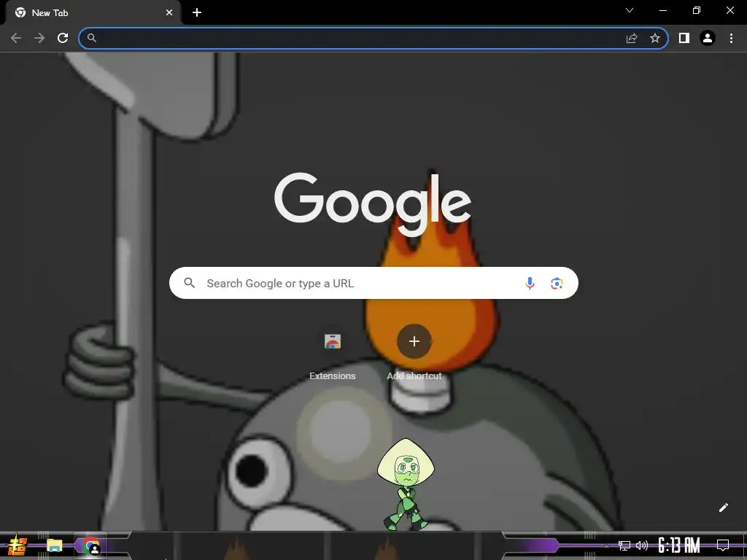Click the Chrome icon in taskbar
Image resolution: width=747 pixels, height=560 pixels.
point(91,545)
